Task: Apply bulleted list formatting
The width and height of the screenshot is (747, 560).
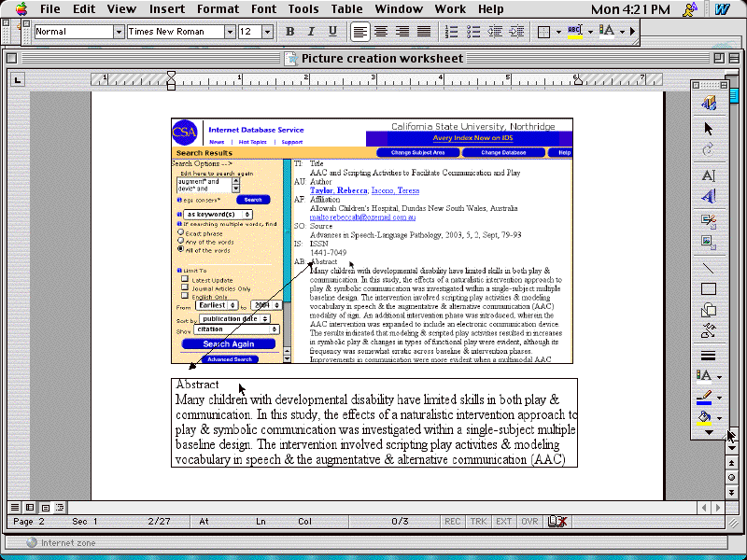Action: (473, 32)
